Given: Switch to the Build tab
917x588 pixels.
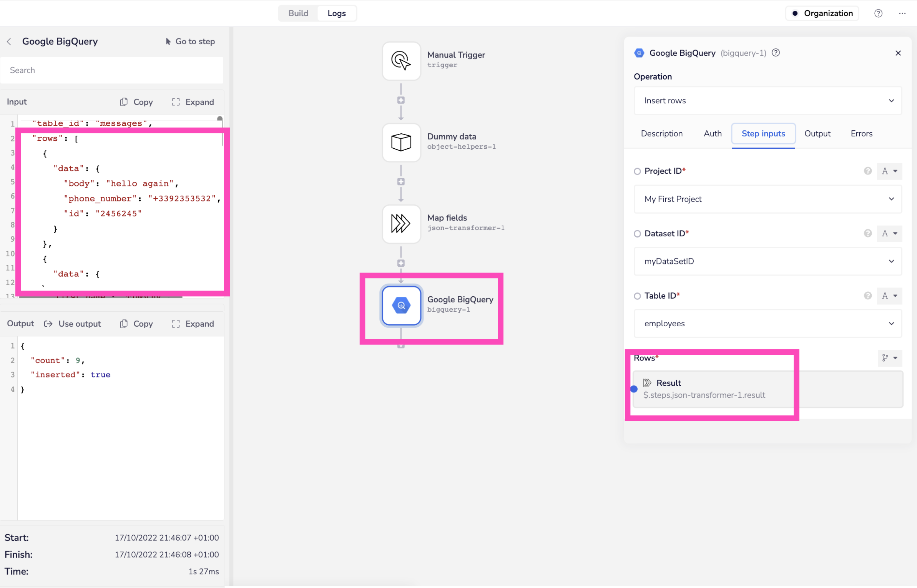Looking at the screenshot, I should click(x=298, y=13).
